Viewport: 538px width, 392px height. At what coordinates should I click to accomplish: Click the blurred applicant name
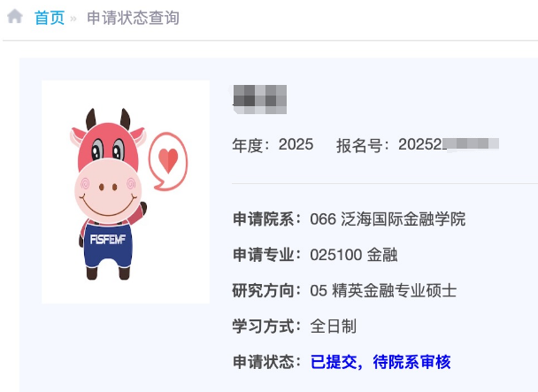tap(260, 99)
